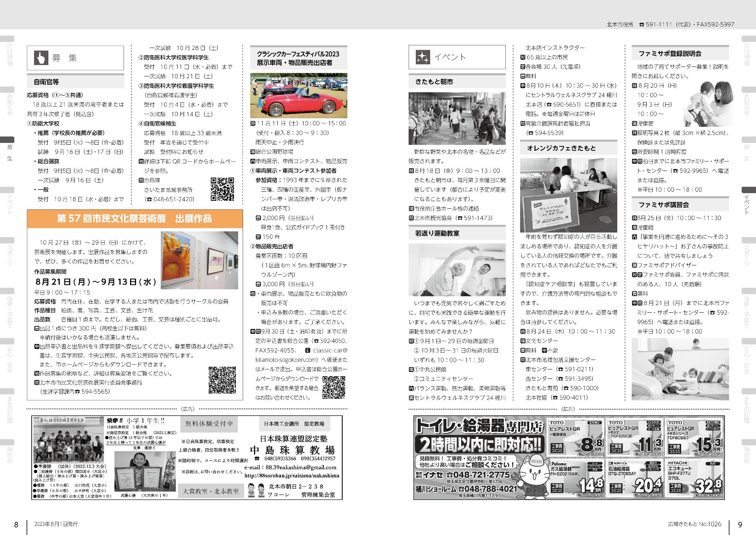Click the 定 icon before 150台
756x535 pixels.
pyautogui.click(x=258, y=237)
